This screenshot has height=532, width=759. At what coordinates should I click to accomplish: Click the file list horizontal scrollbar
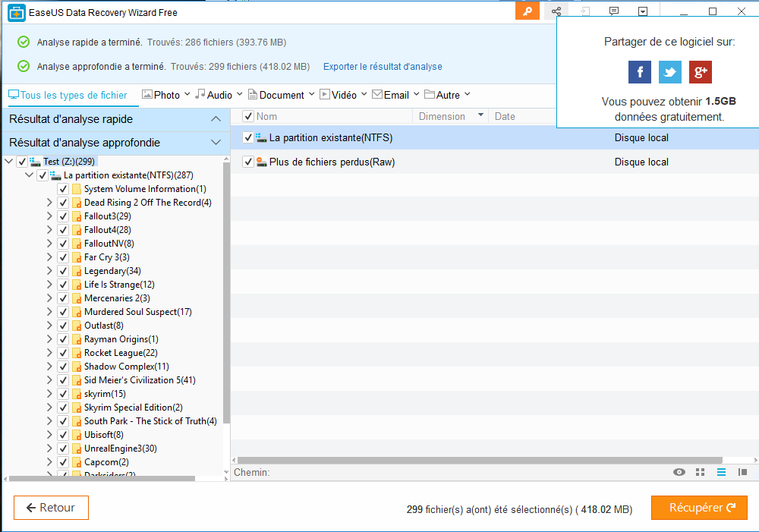(x=480, y=461)
